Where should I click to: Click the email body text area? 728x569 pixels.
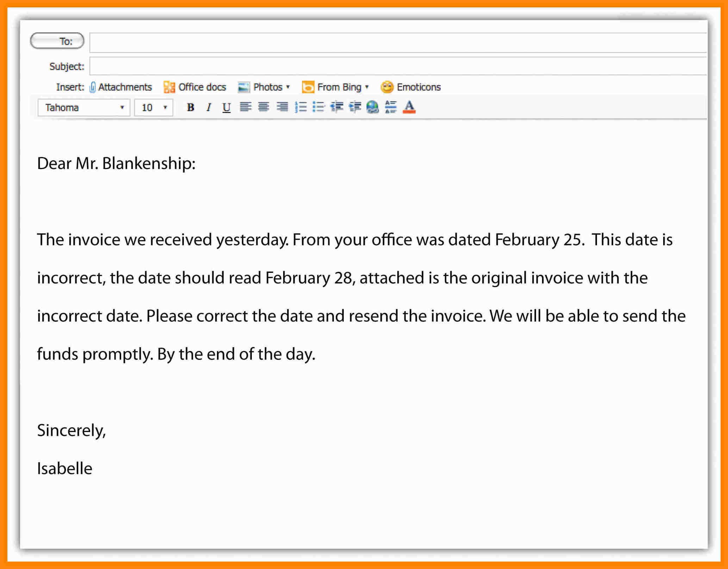tap(364, 295)
